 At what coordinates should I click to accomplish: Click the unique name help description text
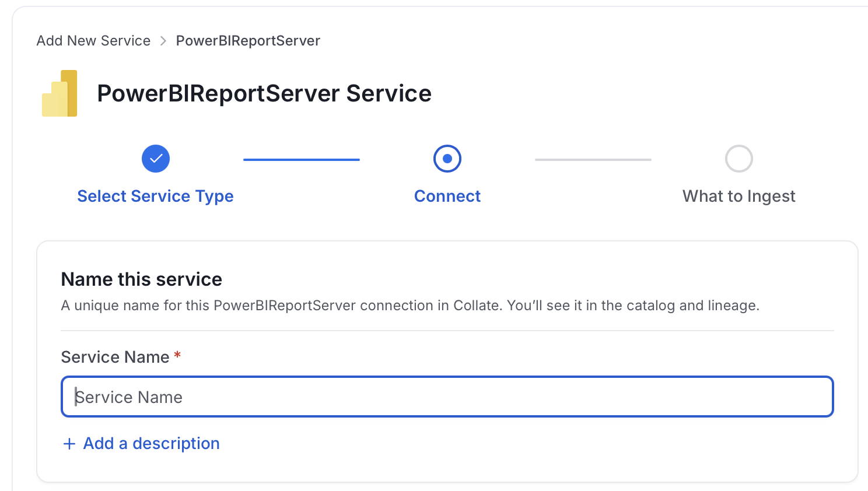[410, 306]
